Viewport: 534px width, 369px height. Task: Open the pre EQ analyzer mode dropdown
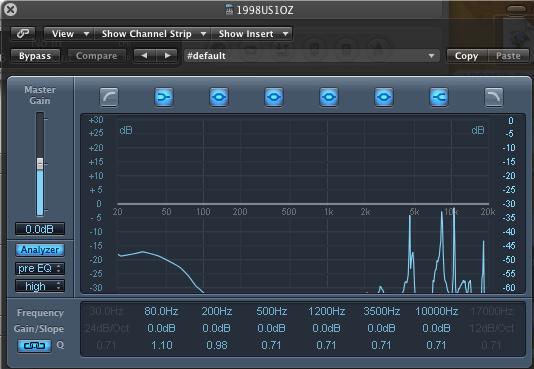[x=40, y=269]
